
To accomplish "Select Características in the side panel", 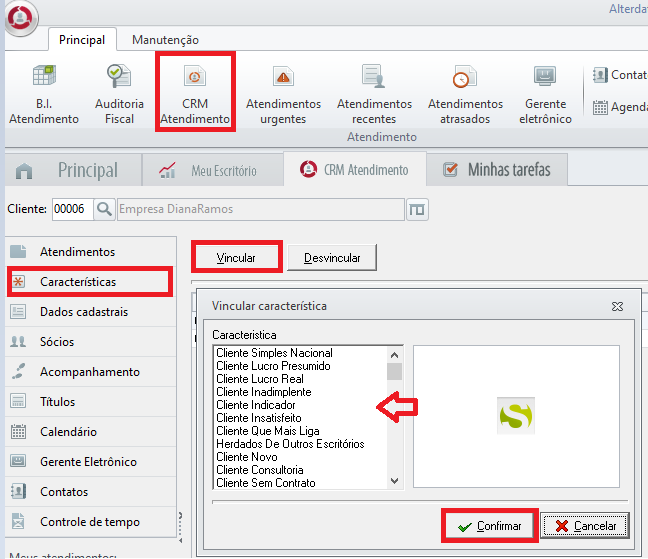I will [90, 282].
